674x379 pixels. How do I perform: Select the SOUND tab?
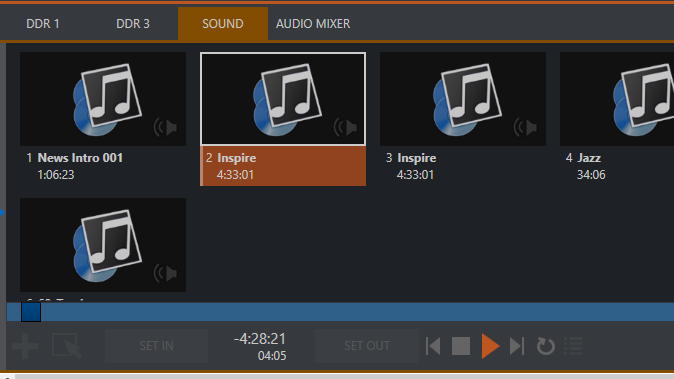[x=223, y=24]
